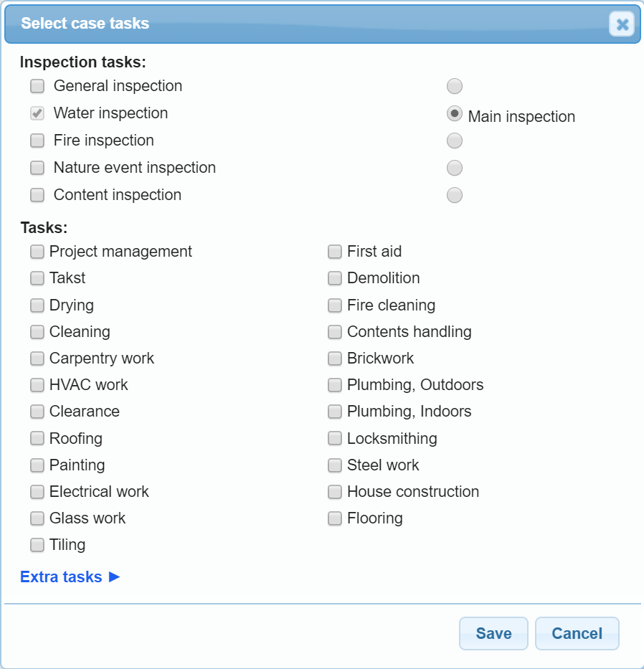Viewport: 644px width, 669px height.
Task: Enable the General inspection checkbox
Action: 37,87
